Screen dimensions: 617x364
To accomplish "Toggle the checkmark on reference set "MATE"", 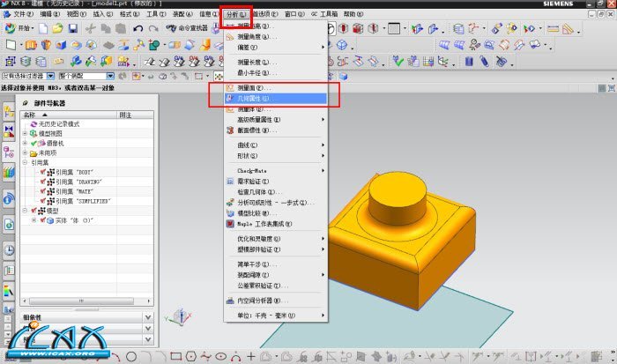I will point(41,191).
